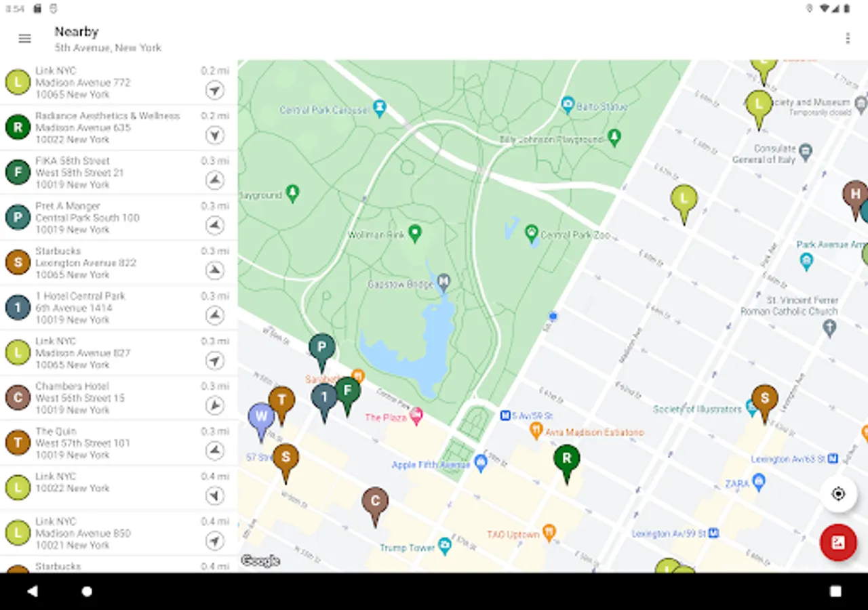Open the hamburger navigation menu
This screenshot has width=868, height=610.
[24, 39]
